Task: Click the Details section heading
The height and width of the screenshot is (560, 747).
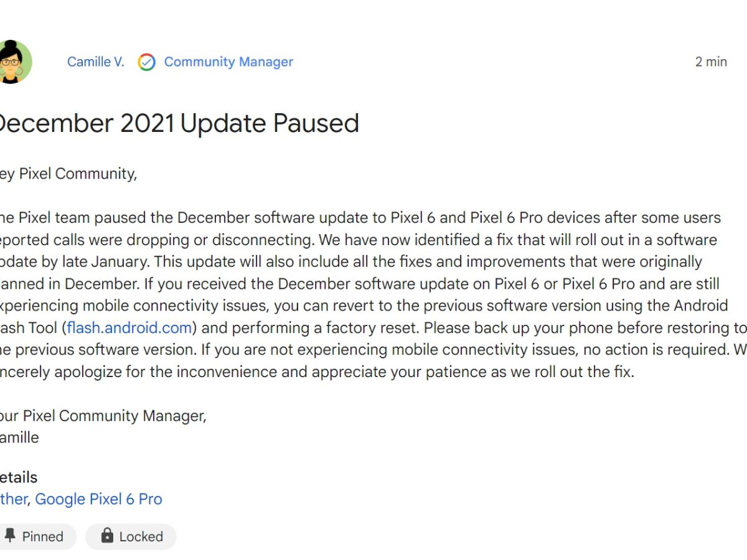Action: pyautogui.click(x=19, y=477)
